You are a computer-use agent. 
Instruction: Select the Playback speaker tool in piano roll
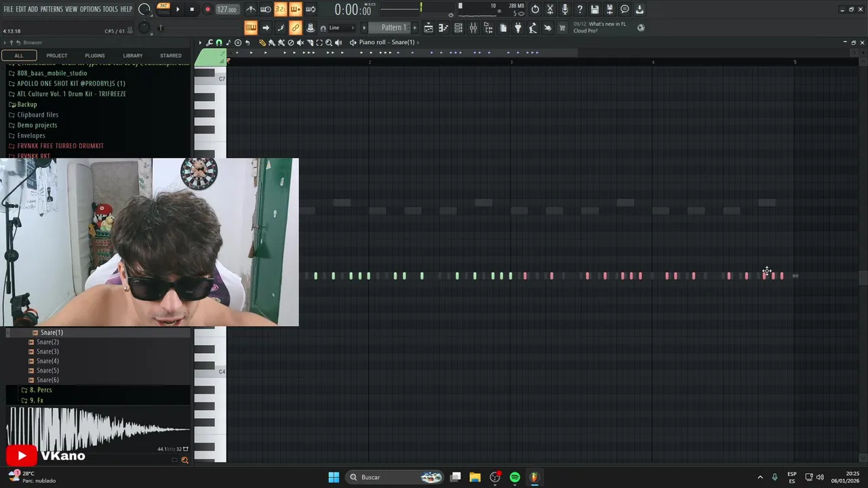coord(338,43)
